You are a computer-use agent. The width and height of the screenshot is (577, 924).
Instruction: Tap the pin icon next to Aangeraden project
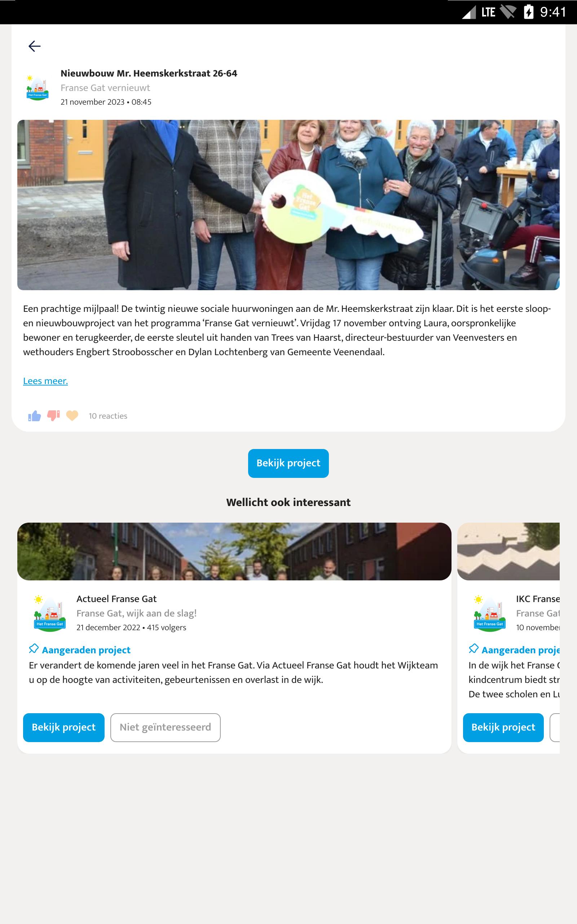(x=34, y=649)
